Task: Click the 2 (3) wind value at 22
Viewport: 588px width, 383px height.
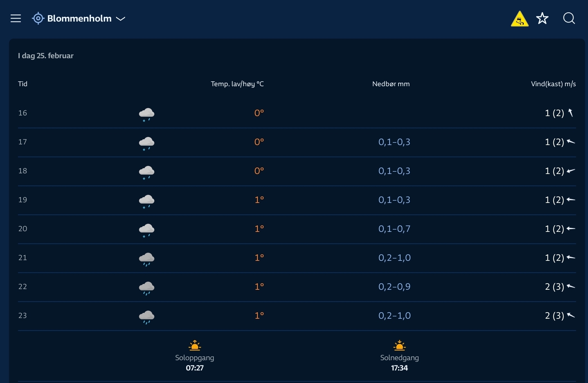Action: click(554, 287)
